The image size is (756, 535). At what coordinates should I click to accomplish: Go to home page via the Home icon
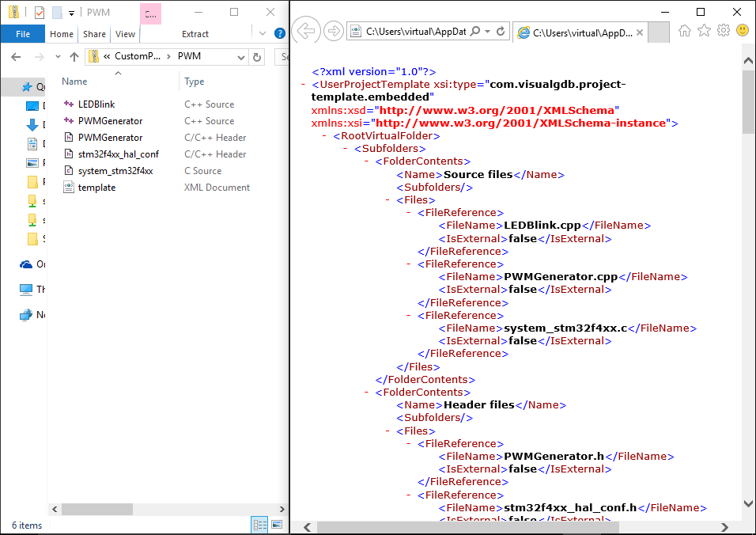[685, 29]
